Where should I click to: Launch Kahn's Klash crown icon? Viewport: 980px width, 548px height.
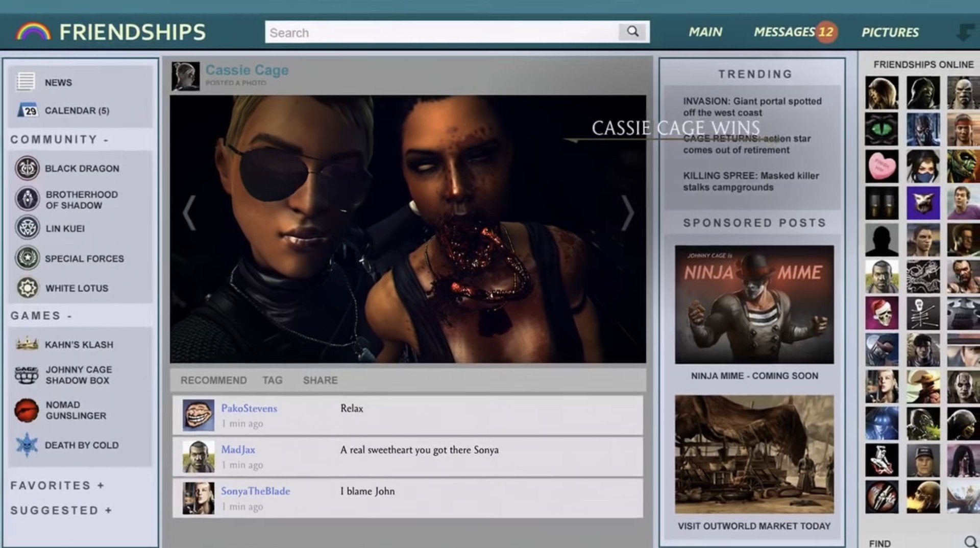[27, 344]
